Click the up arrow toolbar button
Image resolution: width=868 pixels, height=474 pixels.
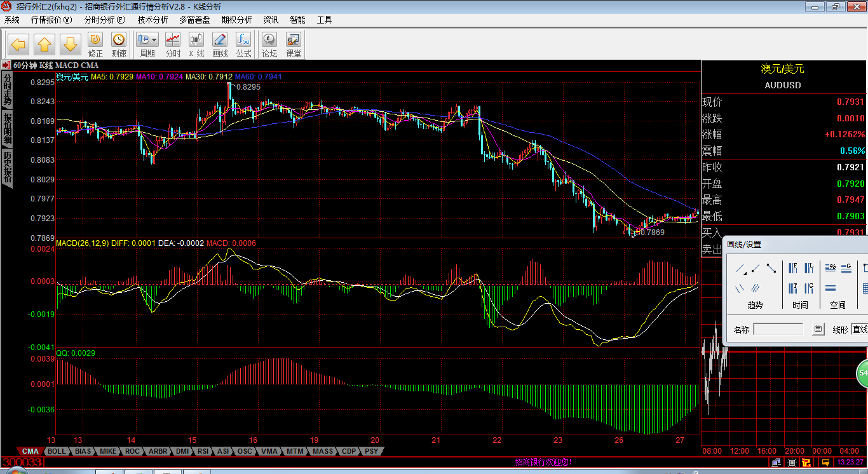click(x=44, y=44)
